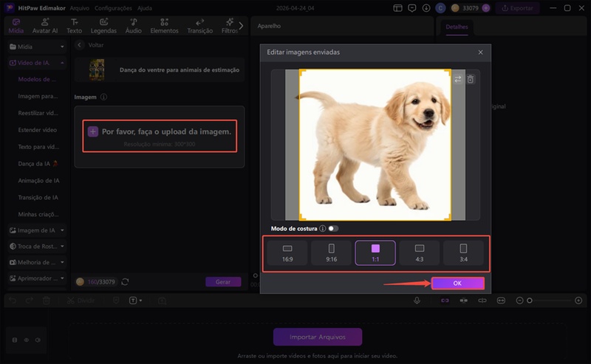
Task: Delete the uploaded puppy image
Action: (x=471, y=79)
